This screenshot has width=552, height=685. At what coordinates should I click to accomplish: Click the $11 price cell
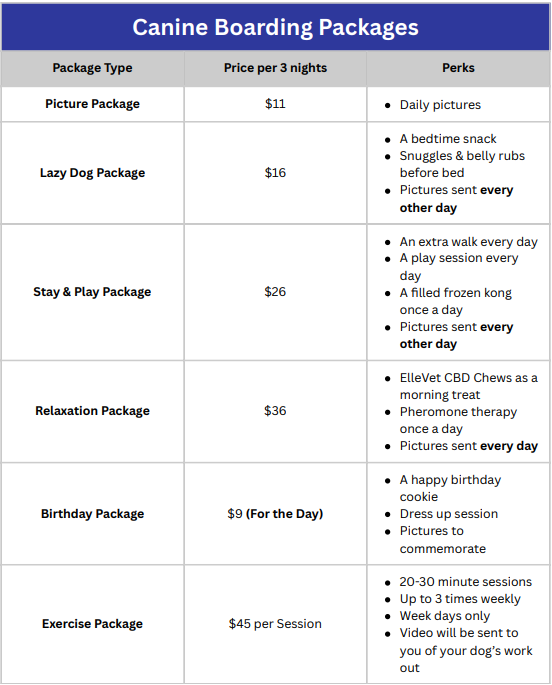275,104
